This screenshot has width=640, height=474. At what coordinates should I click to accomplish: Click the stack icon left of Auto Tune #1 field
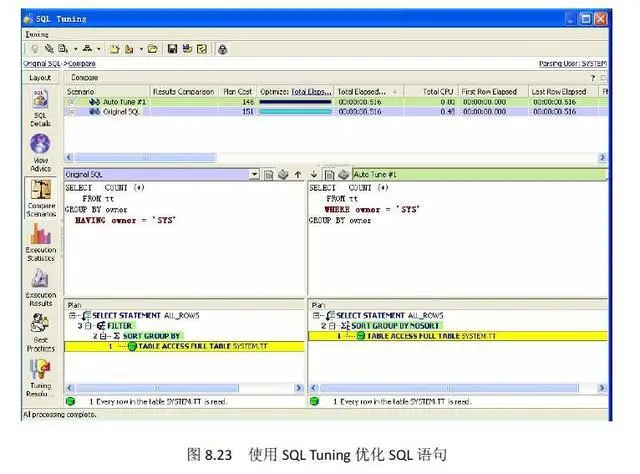click(344, 174)
